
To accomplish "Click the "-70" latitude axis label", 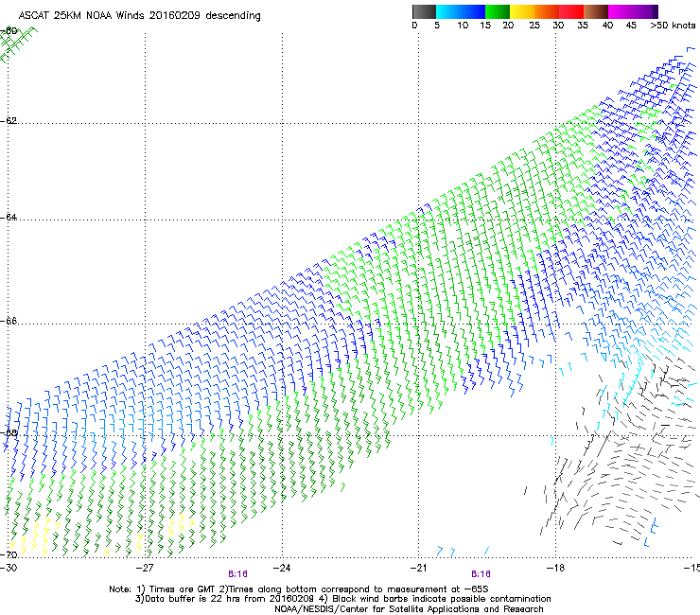I will tap(9, 554).
